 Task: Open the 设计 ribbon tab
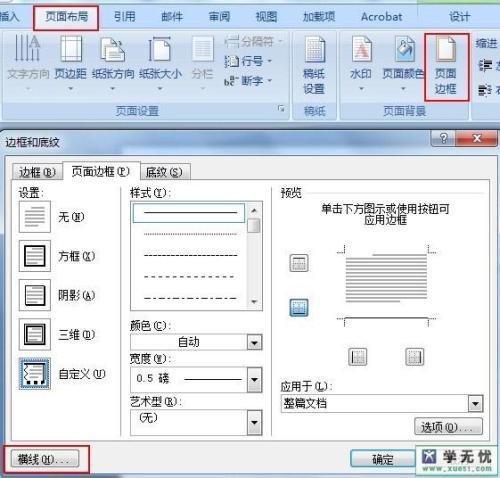459,17
